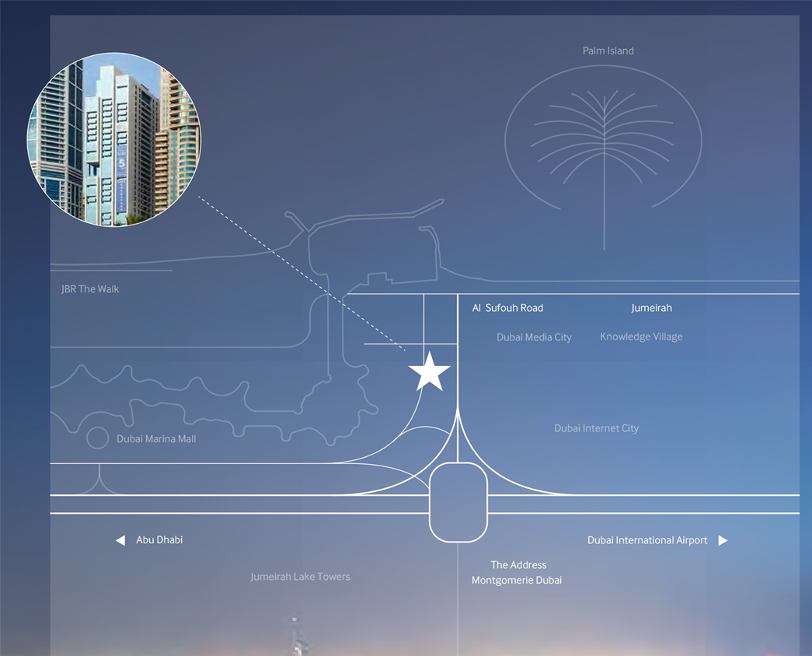This screenshot has height=656, width=812.
Task: Select the Dubai Marina Mall text
Action: coord(156,439)
